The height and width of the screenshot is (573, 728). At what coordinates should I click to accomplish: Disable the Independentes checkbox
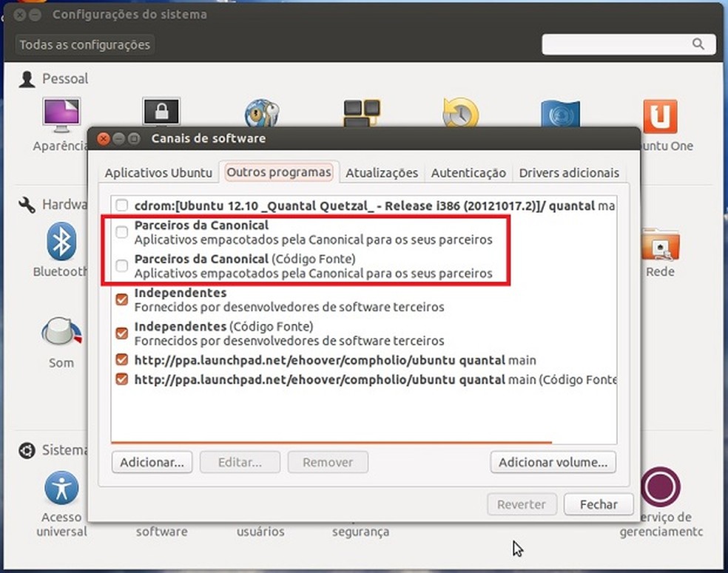(x=121, y=299)
